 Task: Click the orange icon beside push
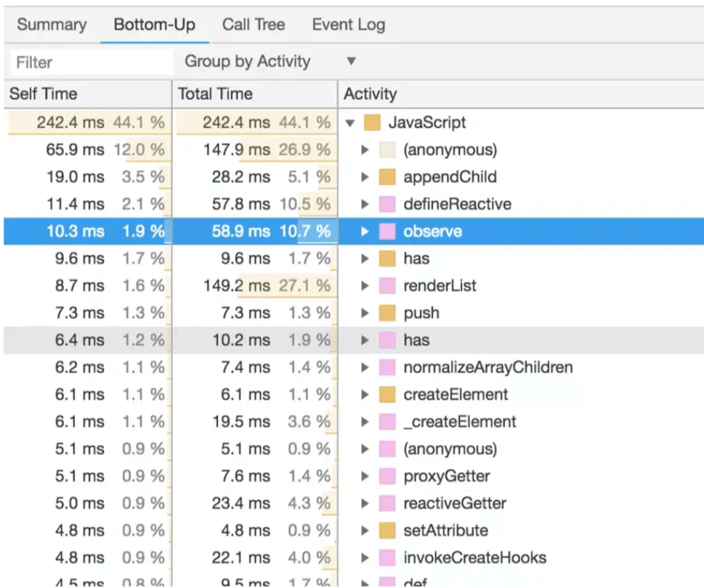[x=387, y=314]
